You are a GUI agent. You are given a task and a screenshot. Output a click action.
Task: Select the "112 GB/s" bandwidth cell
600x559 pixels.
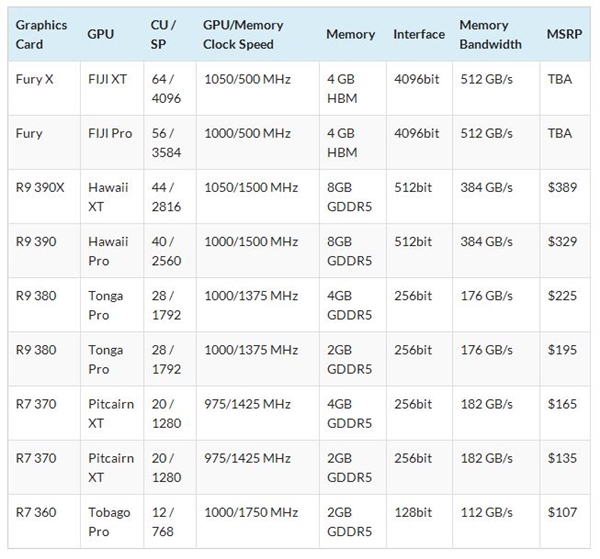click(x=486, y=513)
